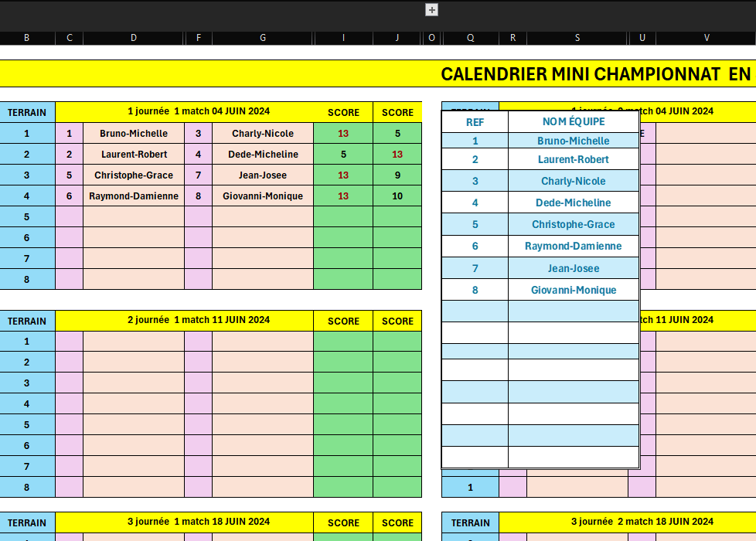Select the TERRAIN header of the 04 JUIN match 1 table
Screen dimensions: 756x541
(27, 112)
